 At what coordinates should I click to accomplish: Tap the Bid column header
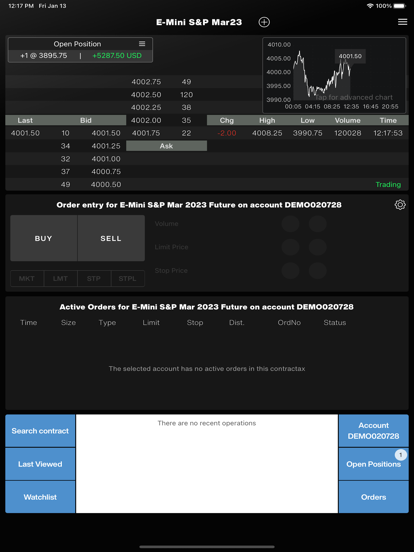[x=86, y=120]
